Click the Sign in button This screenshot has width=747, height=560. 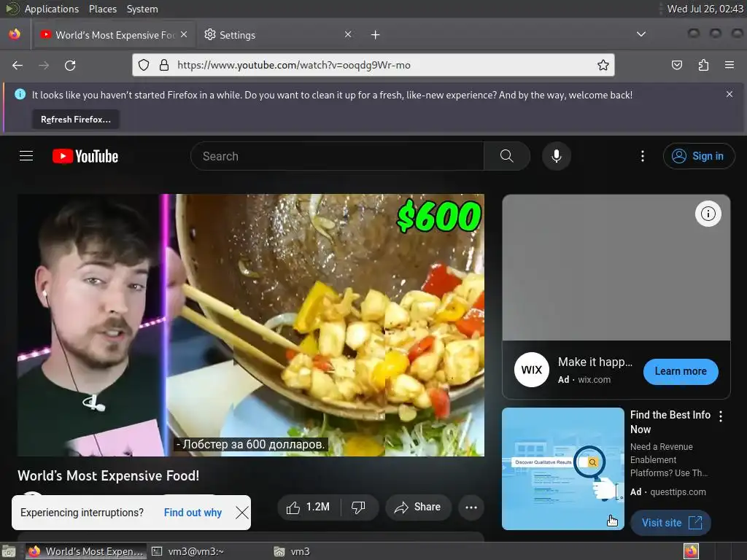(698, 156)
